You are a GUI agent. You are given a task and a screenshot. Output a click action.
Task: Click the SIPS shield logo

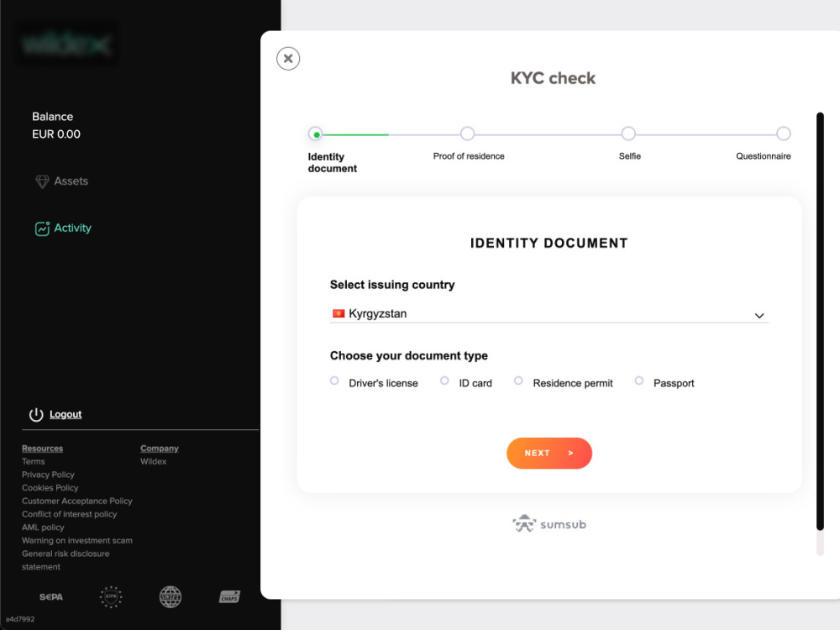(111, 596)
